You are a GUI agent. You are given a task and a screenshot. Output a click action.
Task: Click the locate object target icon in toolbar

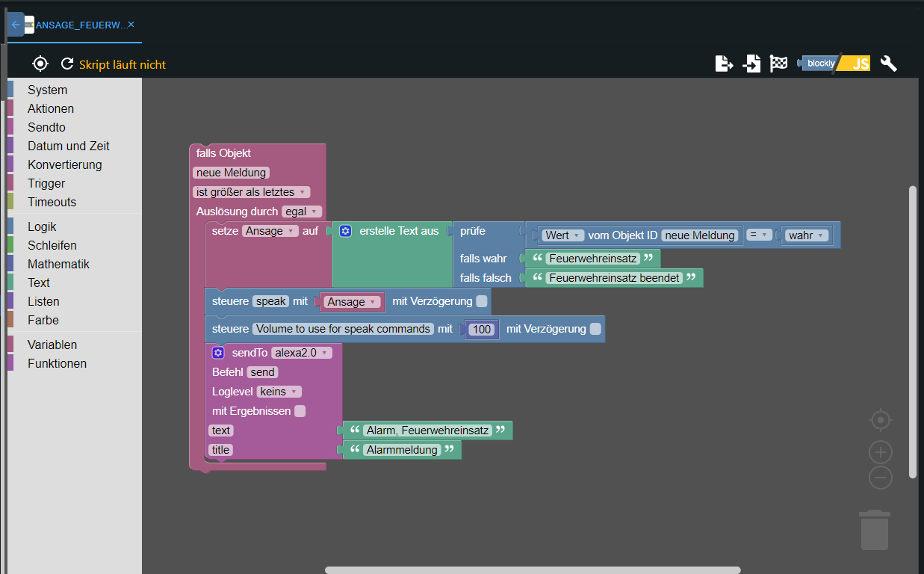40,64
